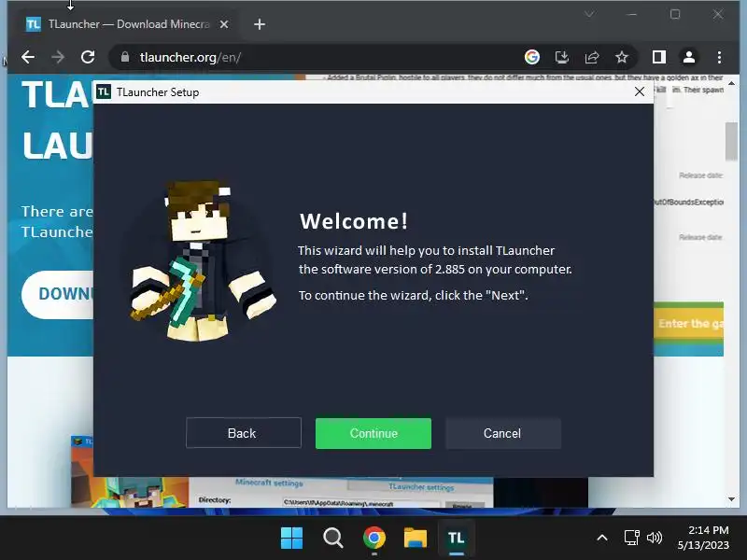Click the Back button in TLauncher Setup
The width and height of the screenshot is (747, 560).
tap(244, 433)
